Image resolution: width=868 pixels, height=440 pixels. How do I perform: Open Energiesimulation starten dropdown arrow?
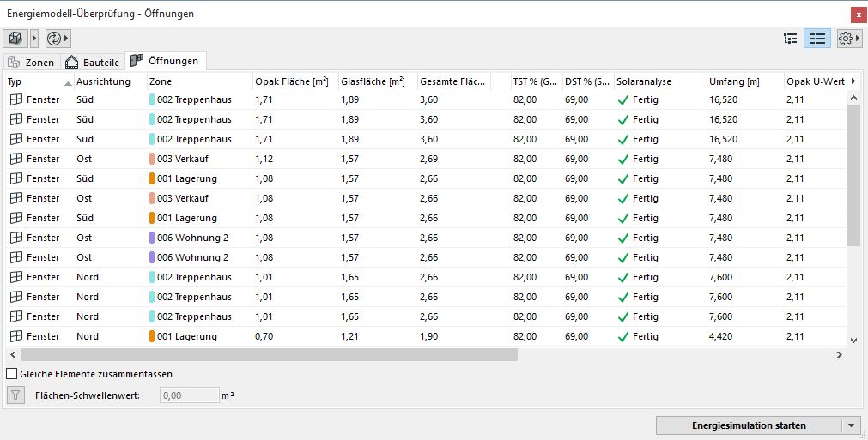pos(852,425)
